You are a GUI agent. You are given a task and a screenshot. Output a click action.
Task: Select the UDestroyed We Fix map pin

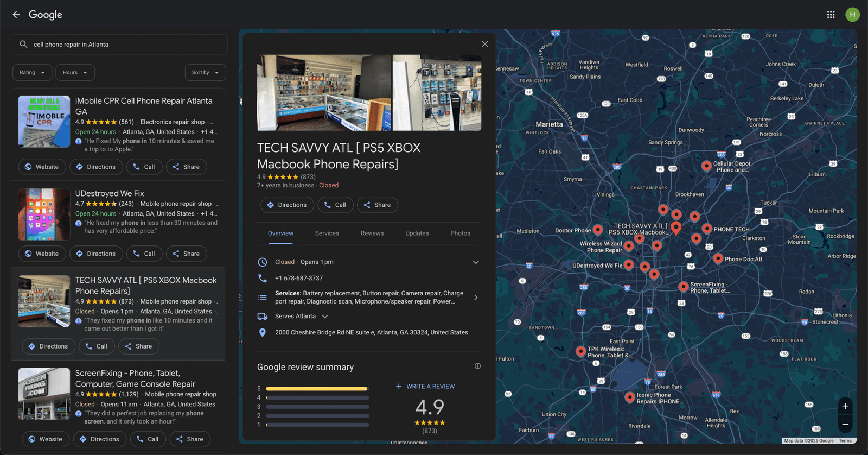[x=629, y=264]
